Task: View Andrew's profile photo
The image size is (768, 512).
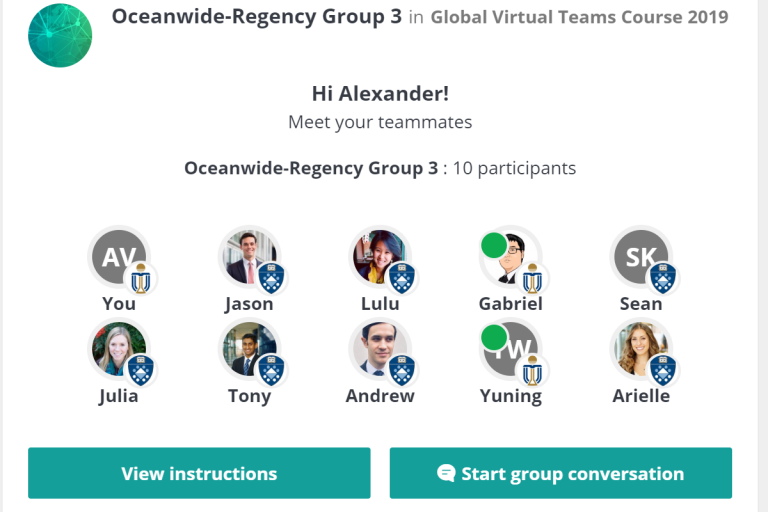Action: [379, 349]
